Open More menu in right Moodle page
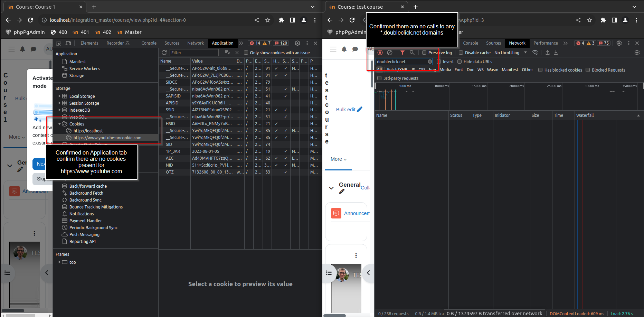 pyautogui.click(x=339, y=159)
